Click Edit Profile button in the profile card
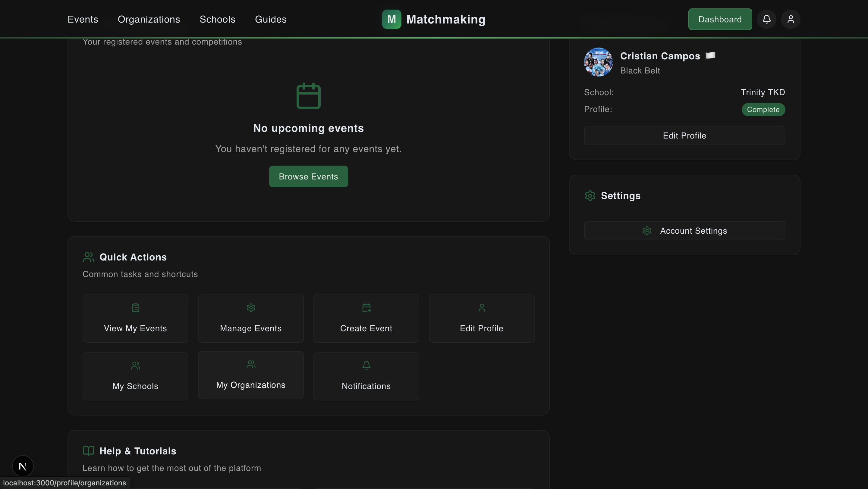 684,135
